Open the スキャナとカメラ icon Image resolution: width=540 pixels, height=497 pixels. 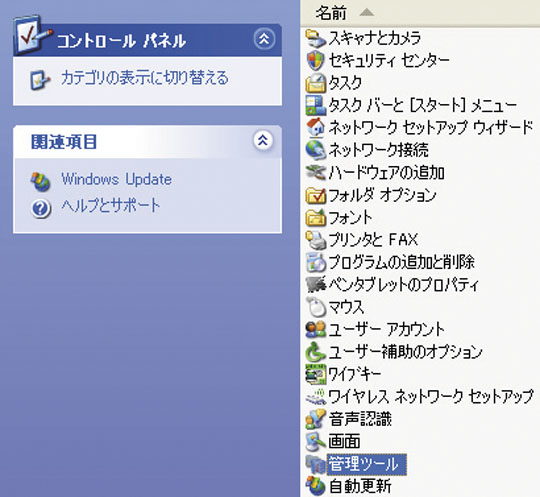pyautogui.click(x=315, y=38)
